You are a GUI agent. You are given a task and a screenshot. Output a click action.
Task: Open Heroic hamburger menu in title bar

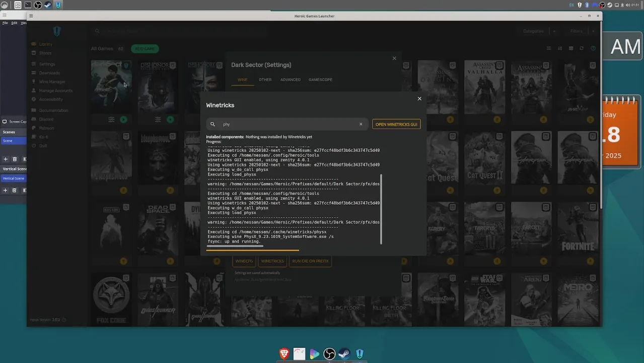tap(31, 16)
